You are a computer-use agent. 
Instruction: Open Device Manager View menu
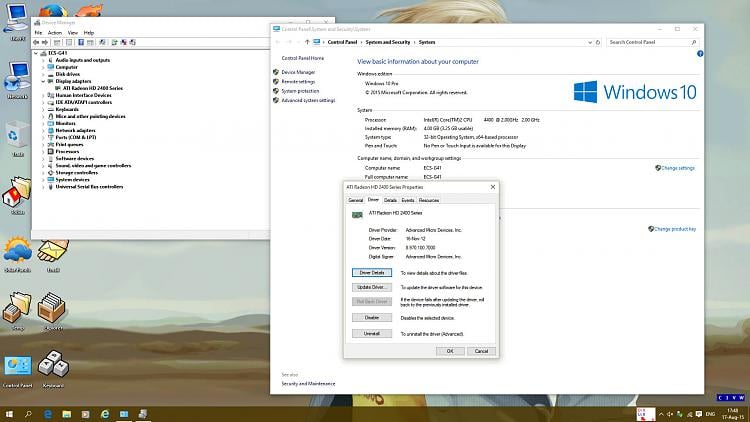73,33
